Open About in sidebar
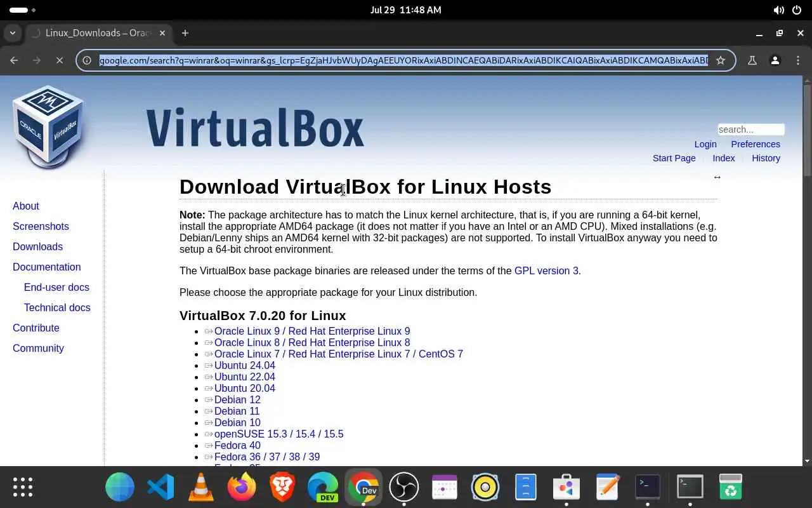The width and height of the screenshot is (812, 508). click(x=26, y=206)
